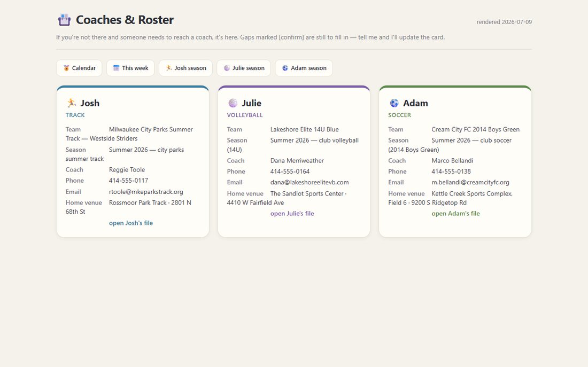Click phone number 414-555-0138
This screenshot has width=588, height=367.
click(451, 171)
